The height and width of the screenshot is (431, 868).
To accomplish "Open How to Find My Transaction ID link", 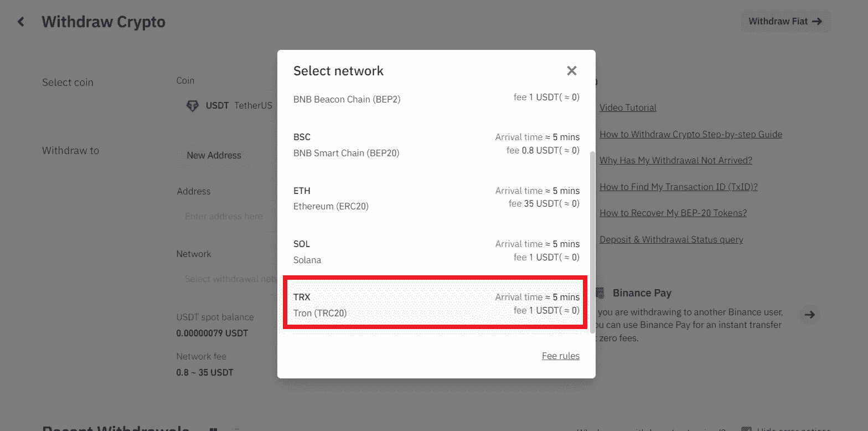I will (x=679, y=187).
